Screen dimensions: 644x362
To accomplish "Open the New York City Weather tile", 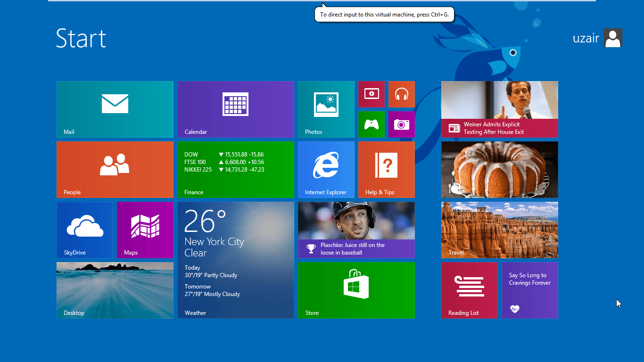I will (236, 260).
